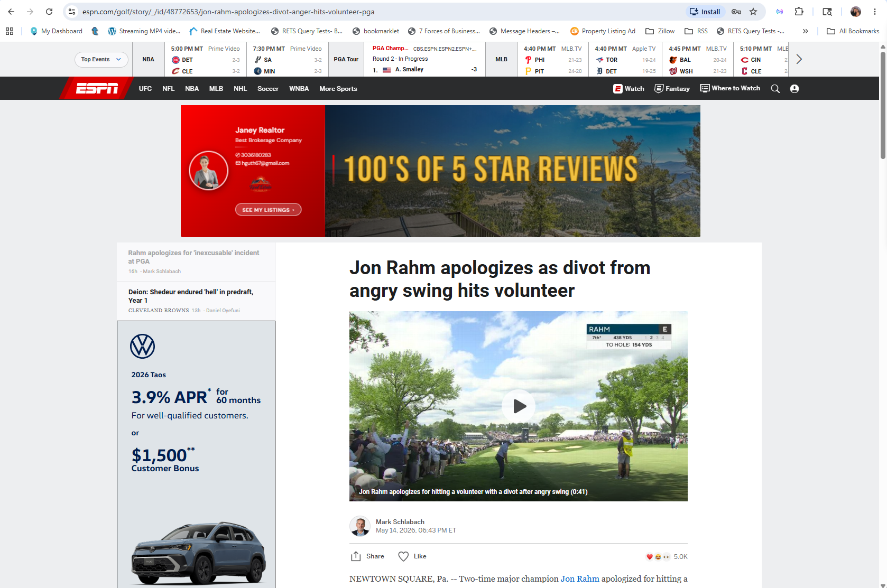Open My Dashboard bookmark

pyautogui.click(x=57, y=31)
